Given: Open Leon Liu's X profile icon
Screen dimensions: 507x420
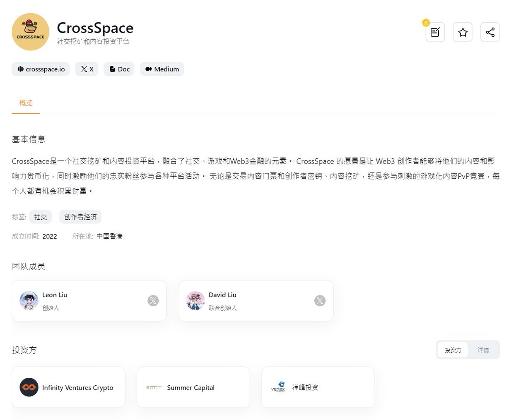Looking at the screenshot, I should point(153,301).
